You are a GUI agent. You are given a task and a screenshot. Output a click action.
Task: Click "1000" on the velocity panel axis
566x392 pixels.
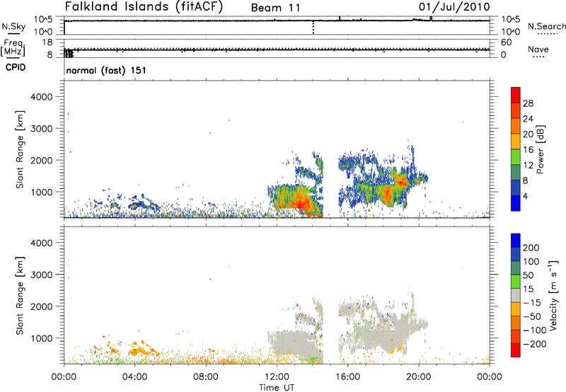click(x=42, y=338)
